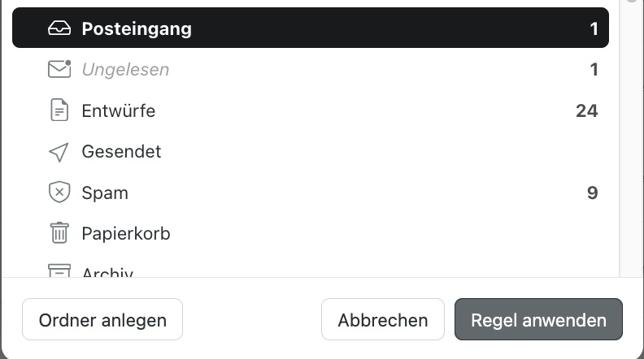Screen dimensions: 644x359
Task: Click the Spam count badge showing 9
Action: [x=592, y=193]
